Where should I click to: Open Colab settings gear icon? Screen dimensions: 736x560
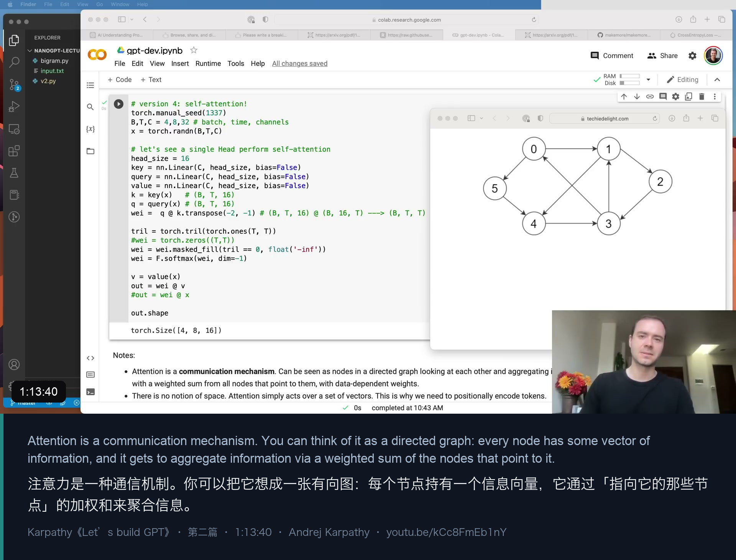[x=692, y=56]
